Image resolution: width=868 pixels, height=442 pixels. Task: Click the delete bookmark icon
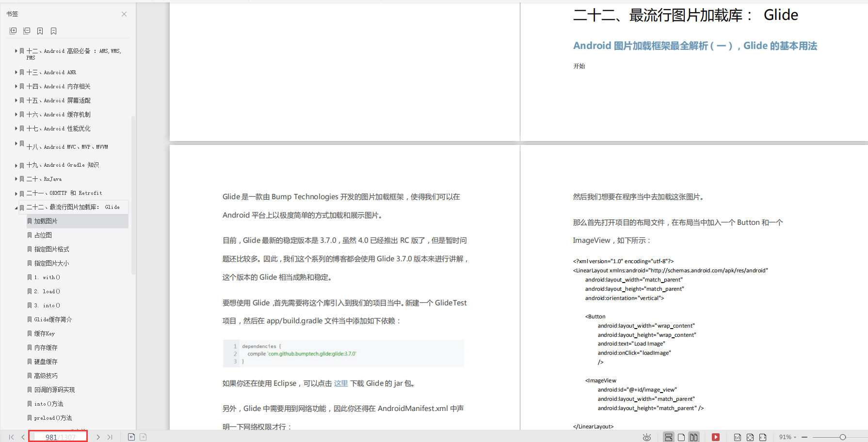54,31
